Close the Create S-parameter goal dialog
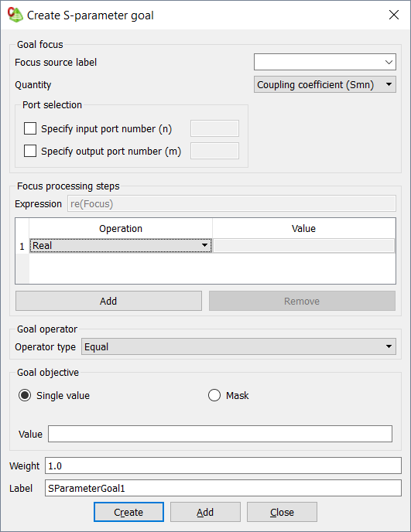Image resolution: width=411 pixels, height=532 pixels. tap(394, 15)
